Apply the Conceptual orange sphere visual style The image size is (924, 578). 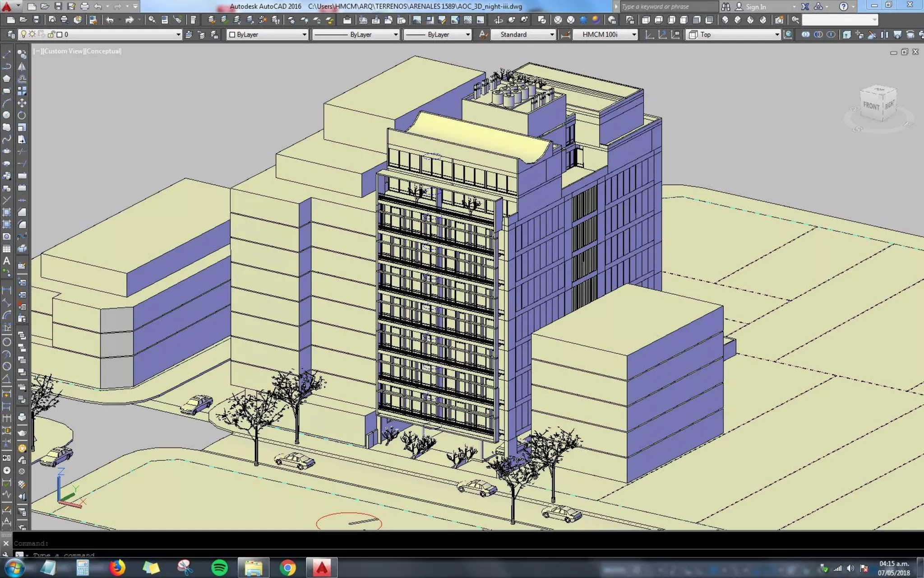coord(596,20)
